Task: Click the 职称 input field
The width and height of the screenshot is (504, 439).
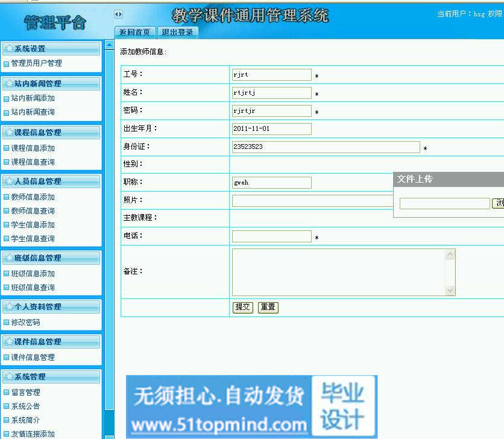Action: coord(272,183)
